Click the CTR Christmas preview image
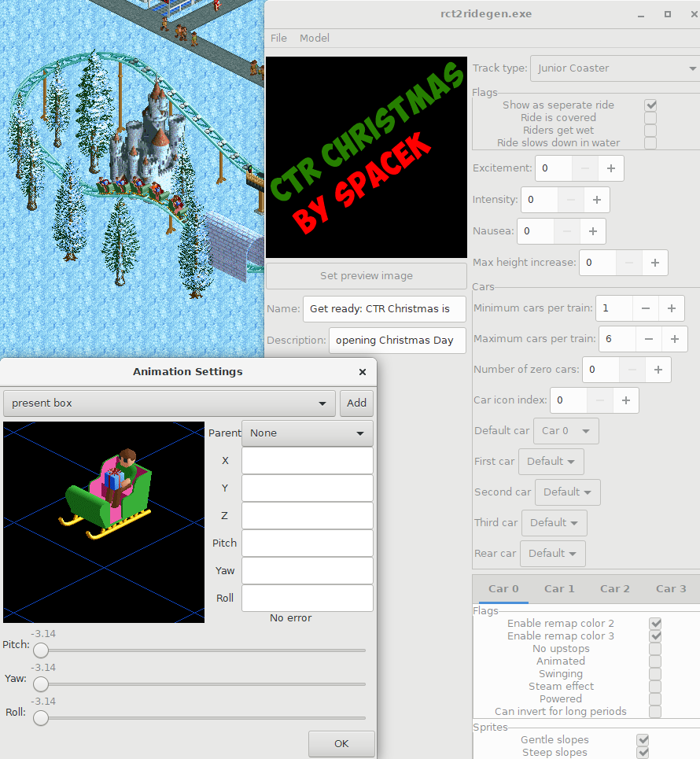This screenshot has height=759, width=700. pyautogui.click(x=367, y=157)
